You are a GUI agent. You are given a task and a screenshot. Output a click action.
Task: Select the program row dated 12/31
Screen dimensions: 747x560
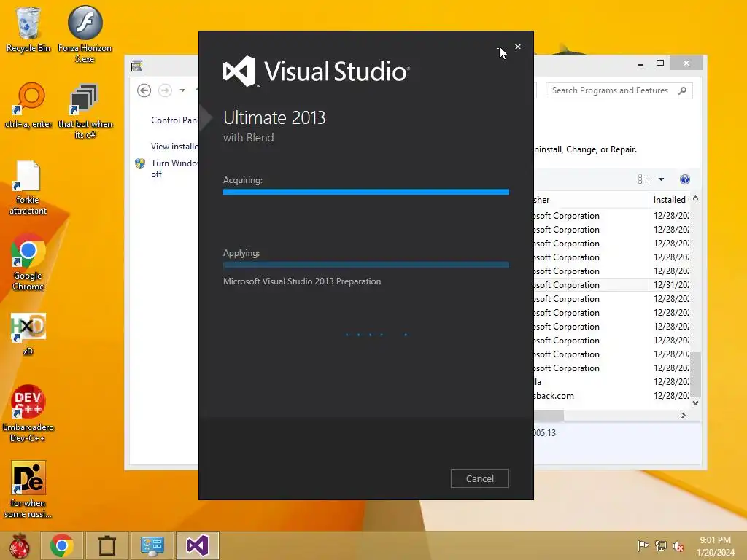611,285
